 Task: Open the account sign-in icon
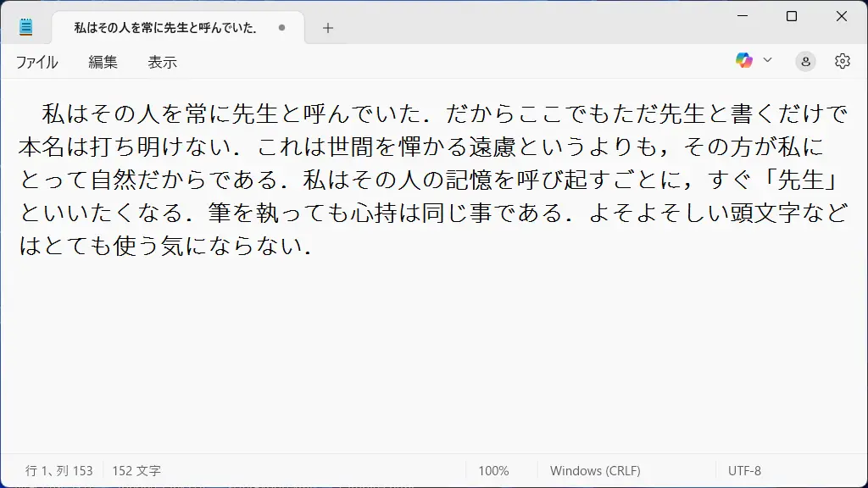(x=804, y=60)
